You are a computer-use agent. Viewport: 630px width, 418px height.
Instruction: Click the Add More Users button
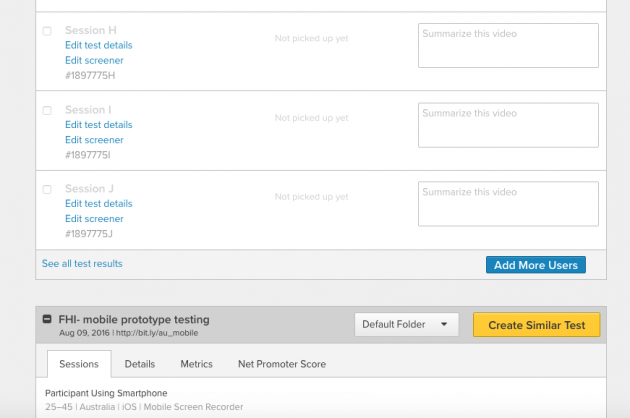(x=536, y=265)
